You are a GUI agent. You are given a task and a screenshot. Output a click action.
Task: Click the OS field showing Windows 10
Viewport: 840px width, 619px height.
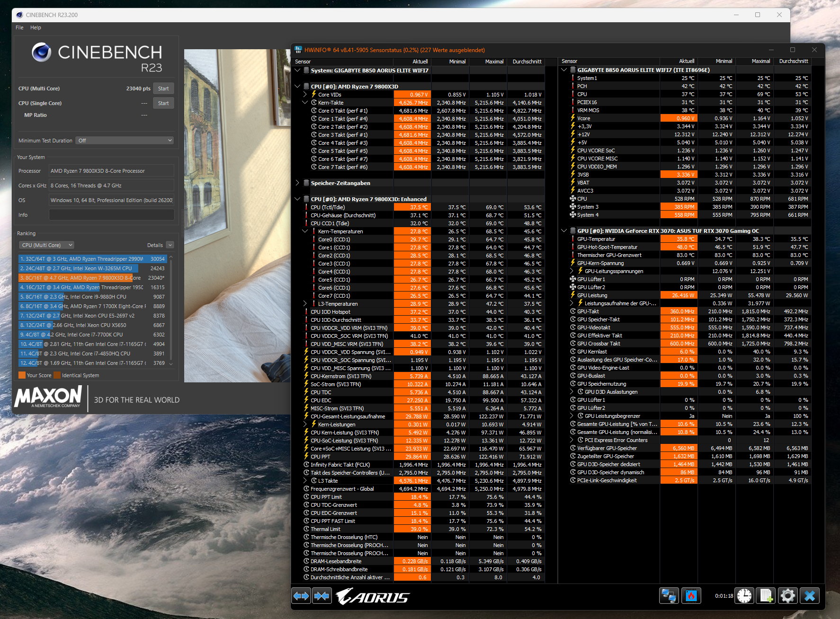[x=112, y=200]
